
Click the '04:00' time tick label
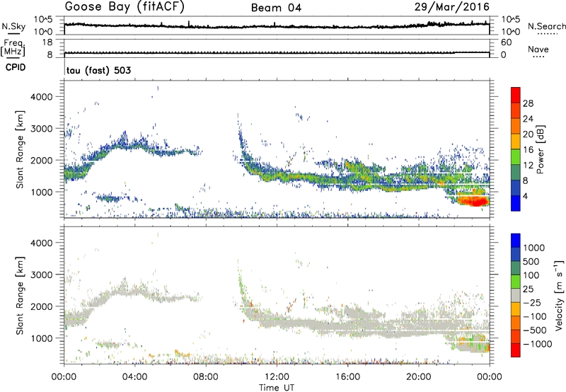[134, 377]
